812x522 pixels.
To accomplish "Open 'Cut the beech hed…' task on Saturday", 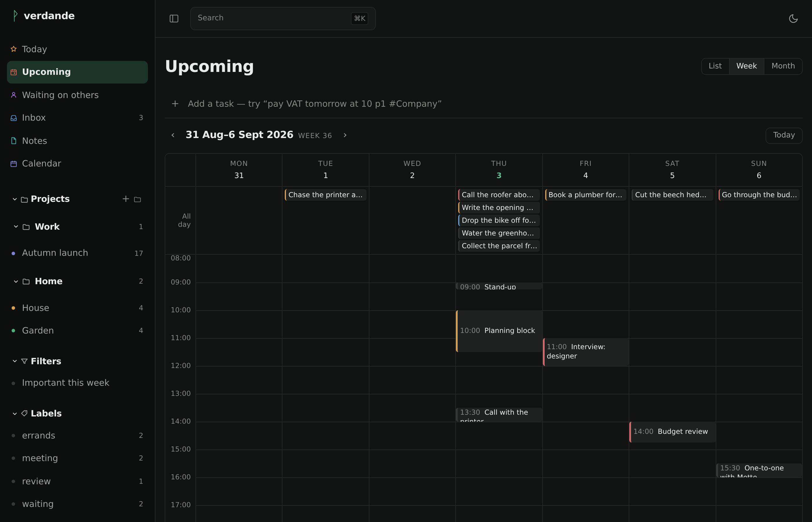I will (x=673, y=195).
